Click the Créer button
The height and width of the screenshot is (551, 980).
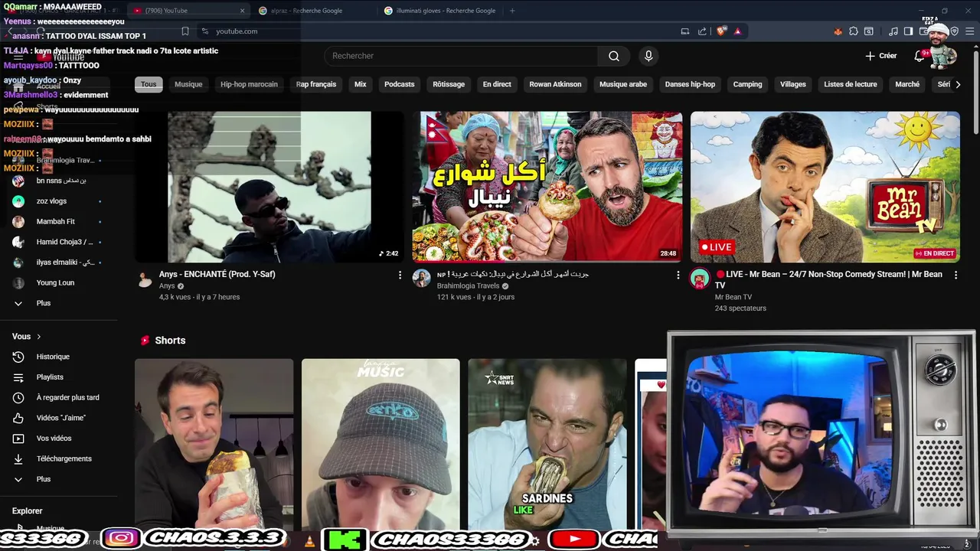coord(880,56)
